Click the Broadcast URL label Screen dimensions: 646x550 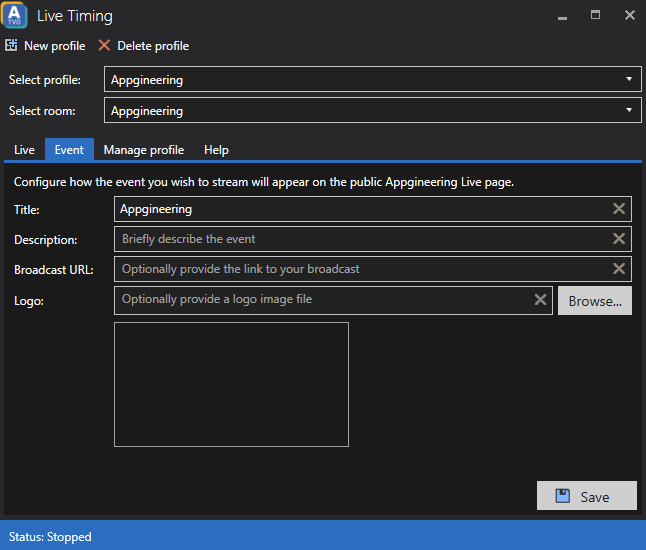(54, 270)
